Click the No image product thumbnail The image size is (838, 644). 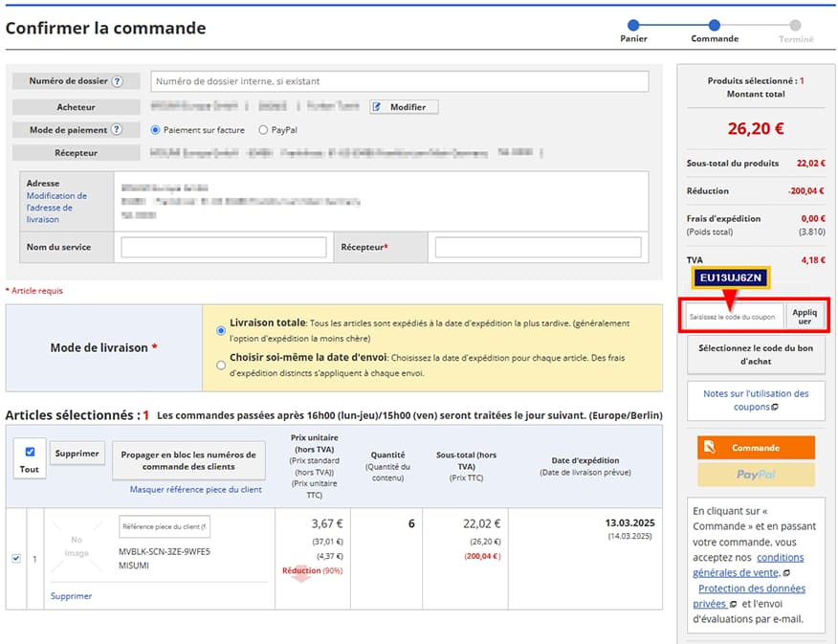pos(77,546)
